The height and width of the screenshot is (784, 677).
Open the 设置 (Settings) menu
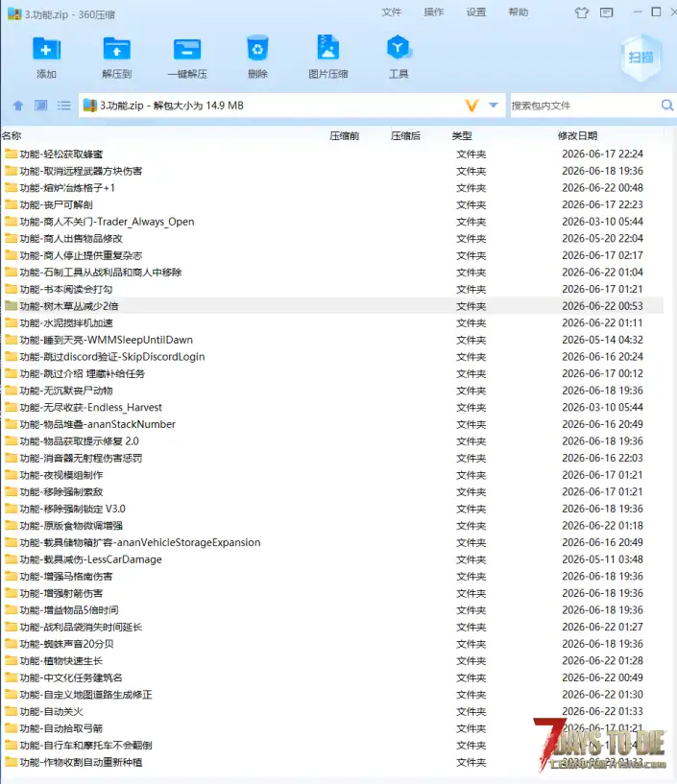point(476,12)
